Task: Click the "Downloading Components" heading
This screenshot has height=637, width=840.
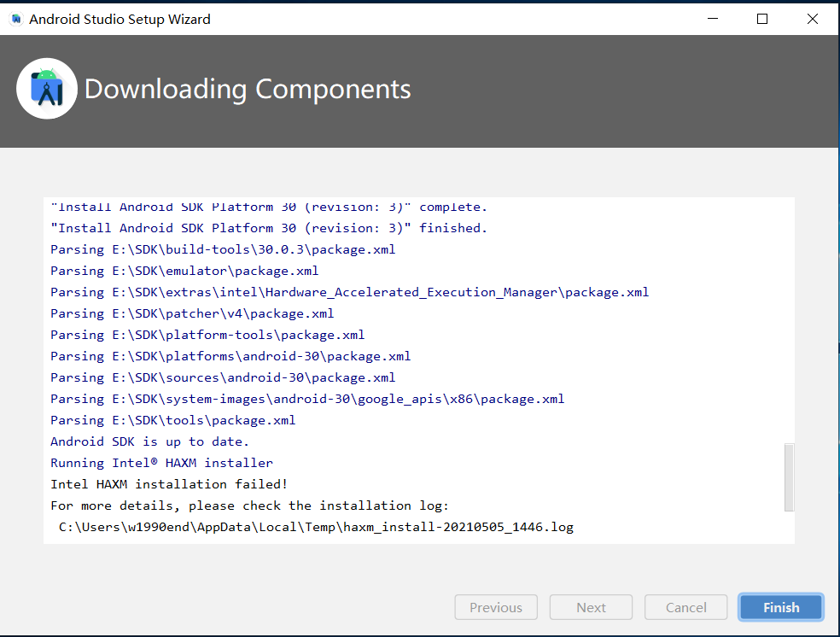Action: [x=248, y=89]
